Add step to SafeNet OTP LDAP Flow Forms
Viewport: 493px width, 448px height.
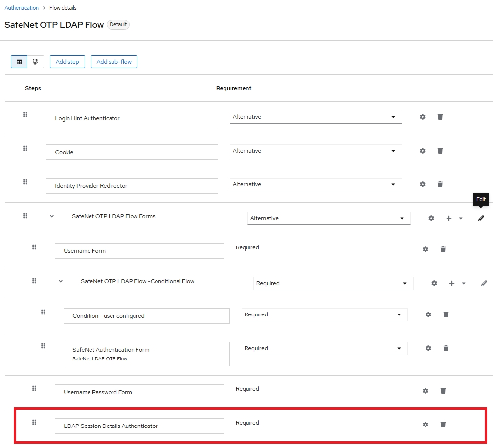click(449, 218)
